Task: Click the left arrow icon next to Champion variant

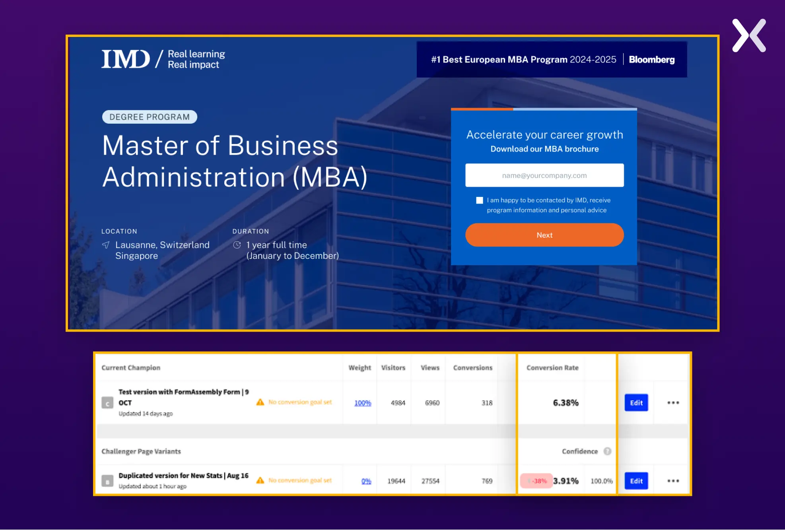Action: [x=107, y=402]
